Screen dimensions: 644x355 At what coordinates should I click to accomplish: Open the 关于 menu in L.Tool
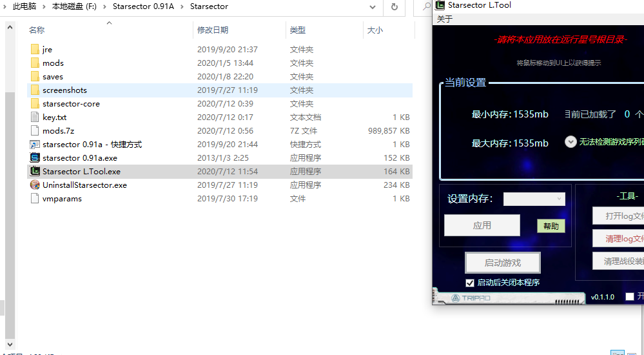(x=445, y=19)
